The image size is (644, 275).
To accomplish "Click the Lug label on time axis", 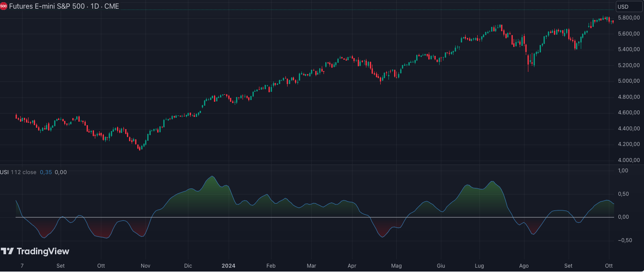I will pyautogui.click(x=479, y=265).
